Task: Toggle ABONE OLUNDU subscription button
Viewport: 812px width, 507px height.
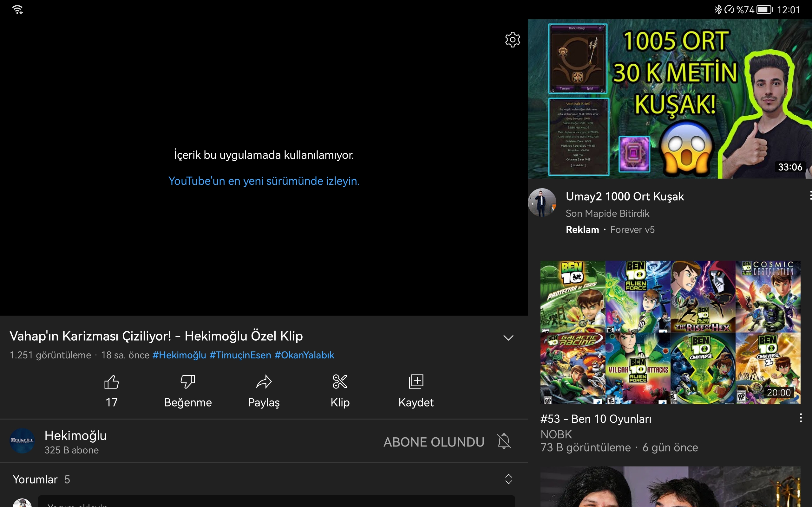Action: (434, 442)
